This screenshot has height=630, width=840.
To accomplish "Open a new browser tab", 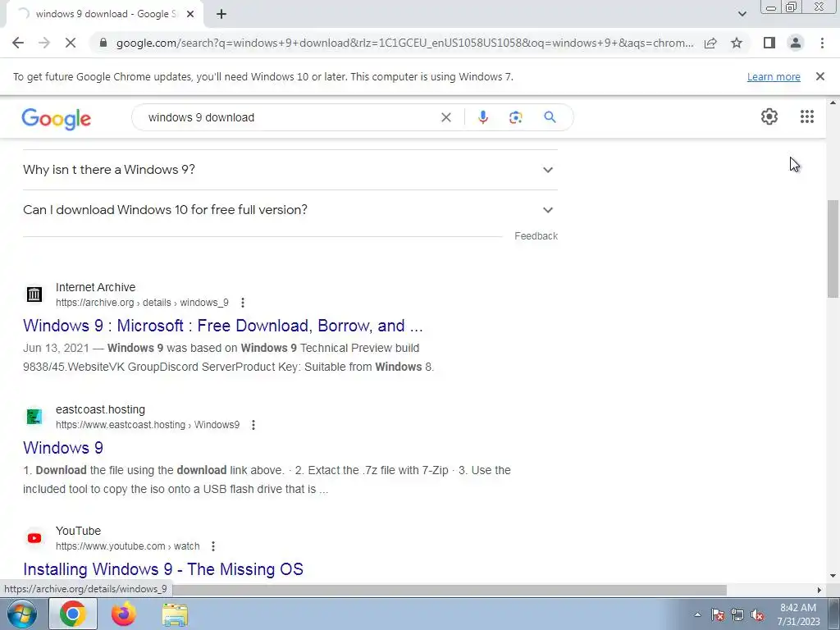I will 221,14.
